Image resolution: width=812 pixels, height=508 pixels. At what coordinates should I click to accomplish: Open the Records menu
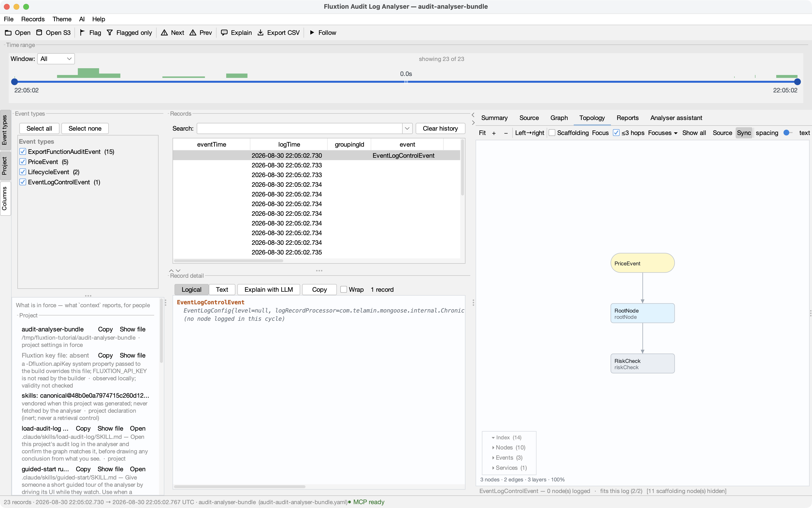click(x=33, y=19)
